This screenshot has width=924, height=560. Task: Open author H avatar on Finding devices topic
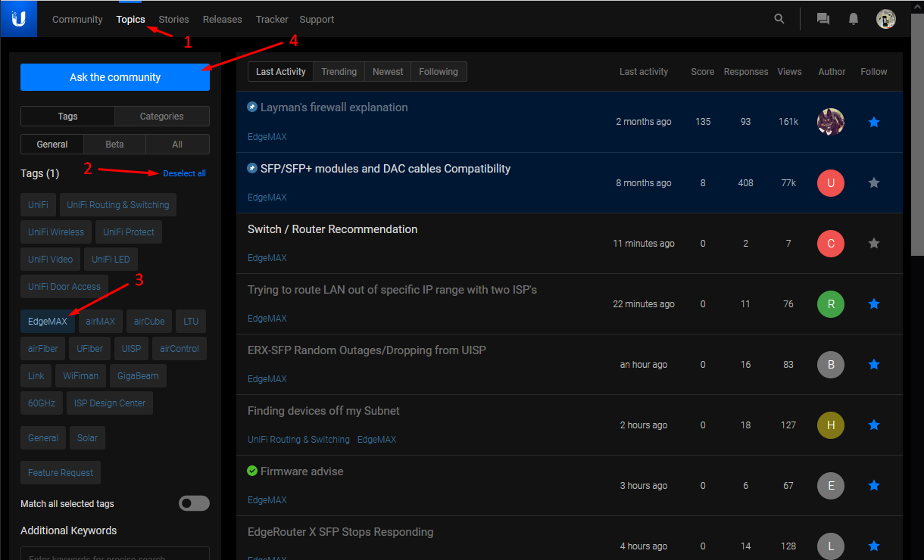(831, 425)
